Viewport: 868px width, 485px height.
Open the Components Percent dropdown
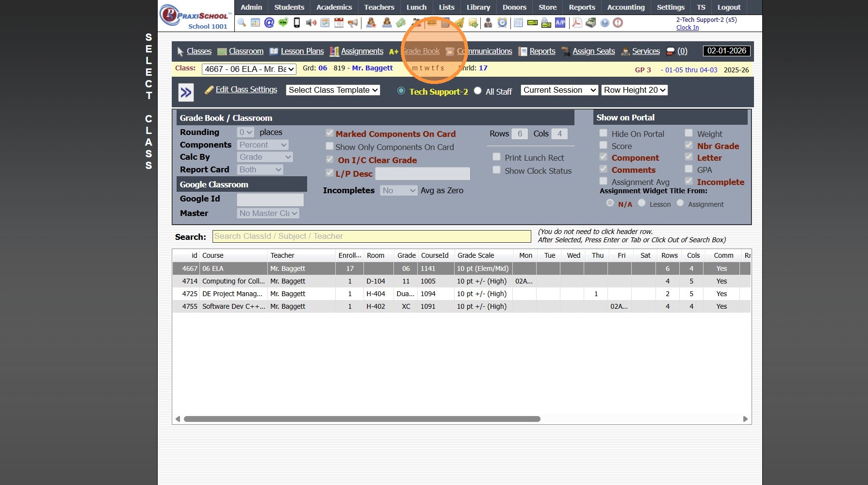click(x=263, y=145)
